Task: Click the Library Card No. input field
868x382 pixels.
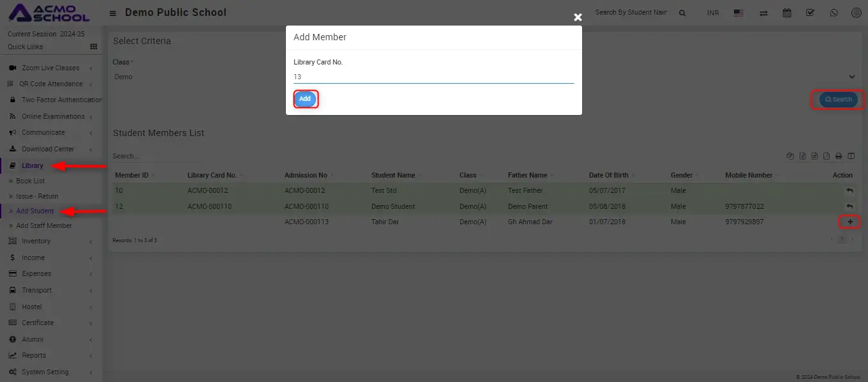Action: tap(433, 77)
